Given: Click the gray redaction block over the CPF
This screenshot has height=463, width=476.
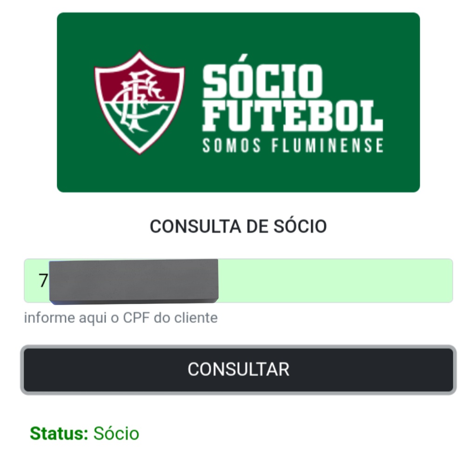Looking at the screenshot, I should [134, 281].
